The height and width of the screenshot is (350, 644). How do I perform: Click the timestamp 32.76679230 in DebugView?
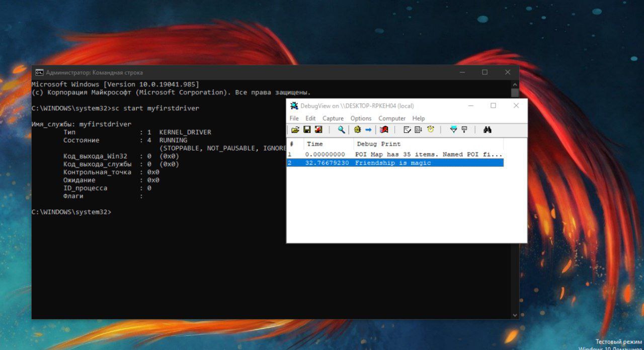coord(327,163)
